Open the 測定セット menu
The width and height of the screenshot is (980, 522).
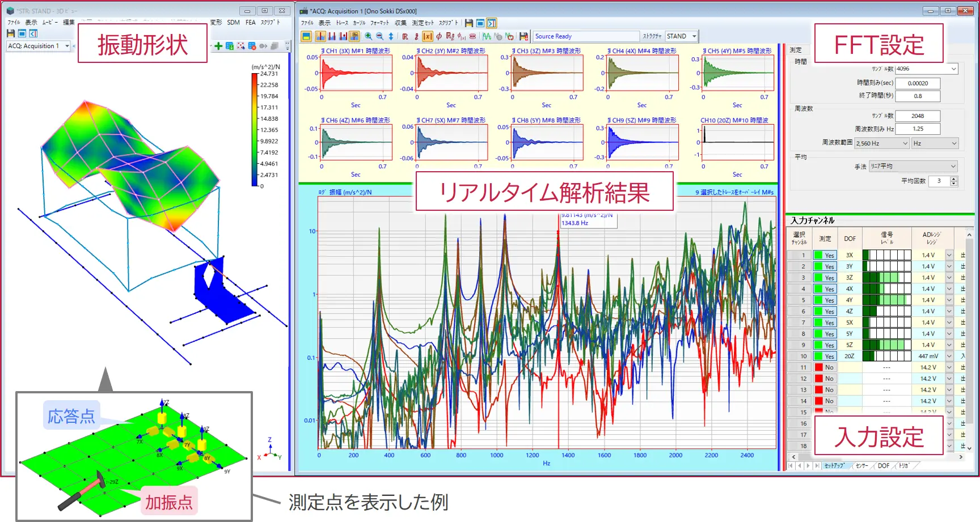pyautogui.click(x=423, y=23)
